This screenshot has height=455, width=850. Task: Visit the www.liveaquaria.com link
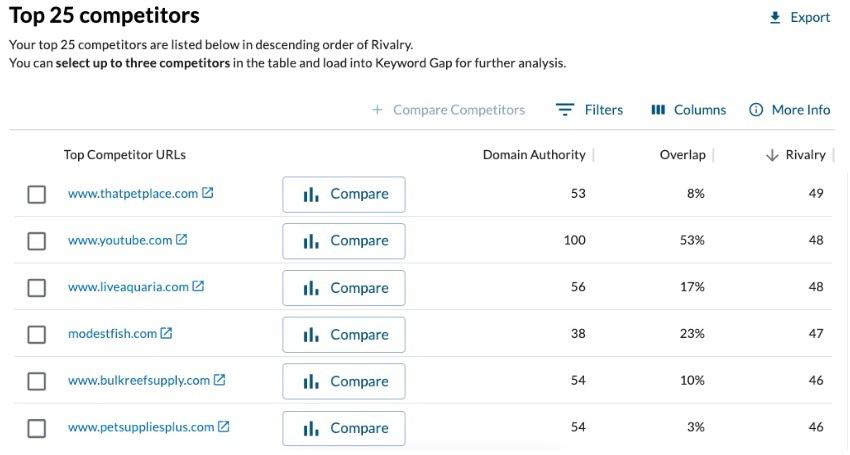pos(128,287)
